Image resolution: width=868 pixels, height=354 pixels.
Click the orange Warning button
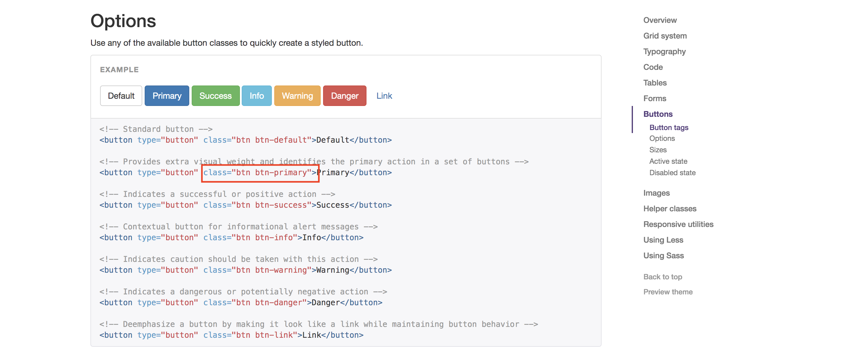point(297,96)
